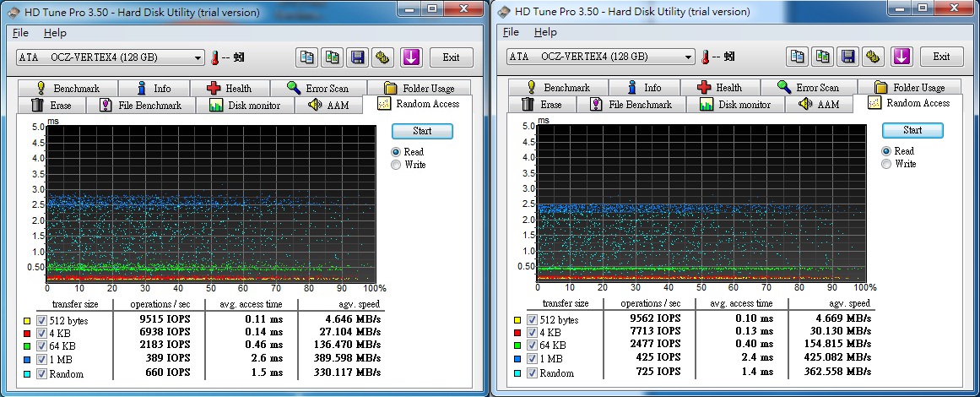Select Read radio button in right window

(x=886, y=151)
